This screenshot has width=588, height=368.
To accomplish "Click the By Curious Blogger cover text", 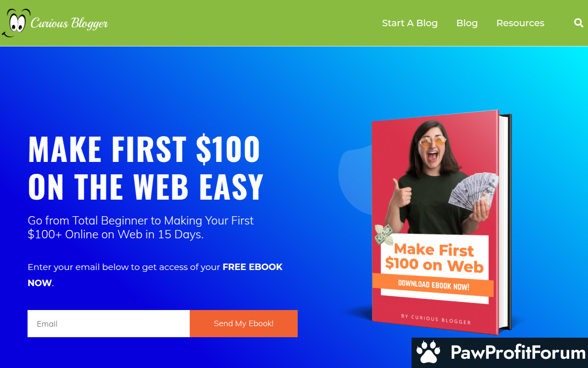I will click(435, 319).
